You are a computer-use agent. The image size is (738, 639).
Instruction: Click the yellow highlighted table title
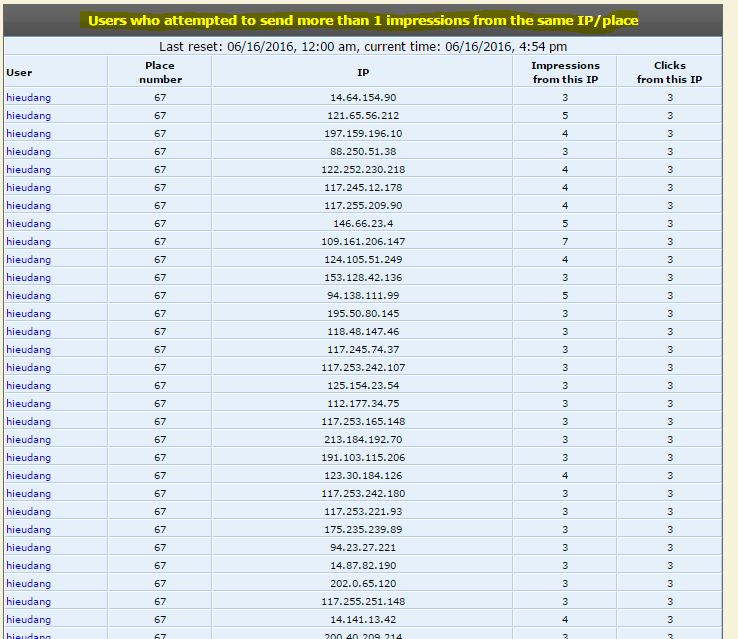click(x=363, y=21)
